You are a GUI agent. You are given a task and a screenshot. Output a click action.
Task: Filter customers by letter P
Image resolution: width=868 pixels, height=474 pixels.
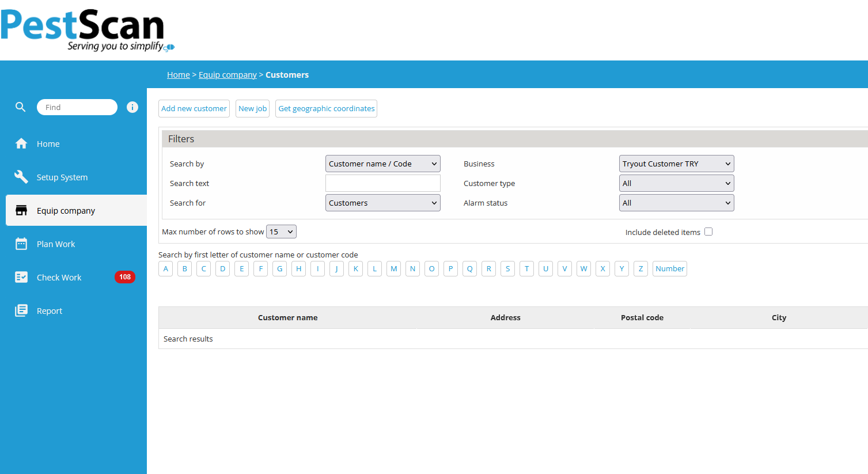click(451, 268)
